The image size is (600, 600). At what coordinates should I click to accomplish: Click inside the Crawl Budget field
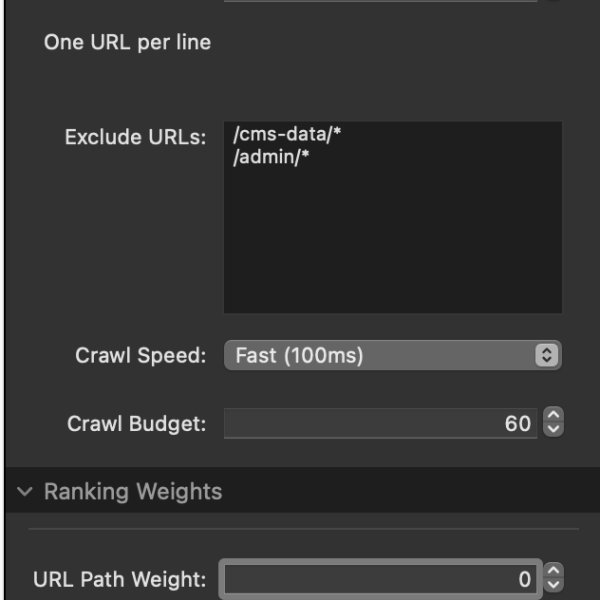click(380, 424)
